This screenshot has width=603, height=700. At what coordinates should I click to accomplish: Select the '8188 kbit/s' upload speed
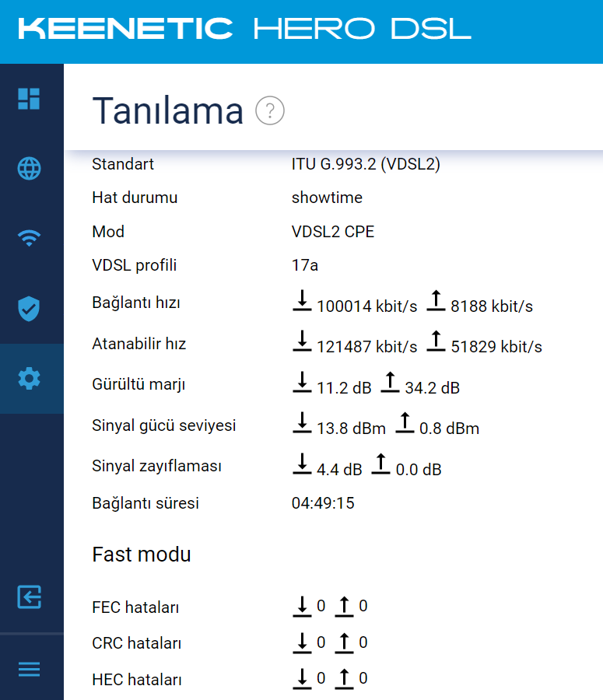pyautogui.click(x=491, y=306)
